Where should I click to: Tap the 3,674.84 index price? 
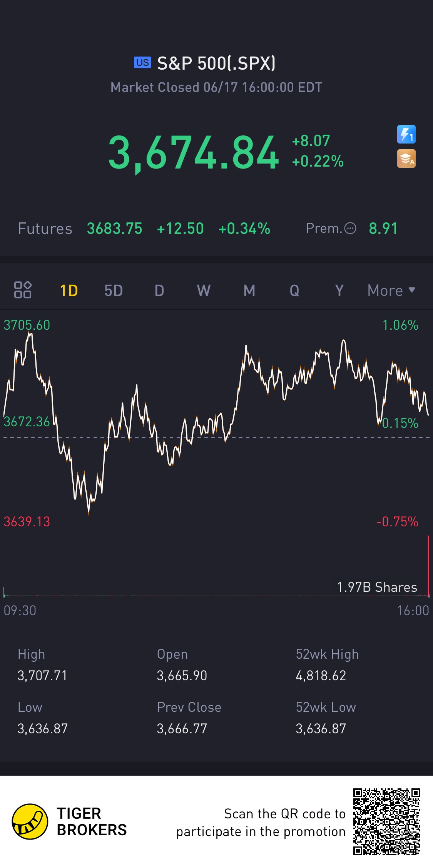coord(193,153)
